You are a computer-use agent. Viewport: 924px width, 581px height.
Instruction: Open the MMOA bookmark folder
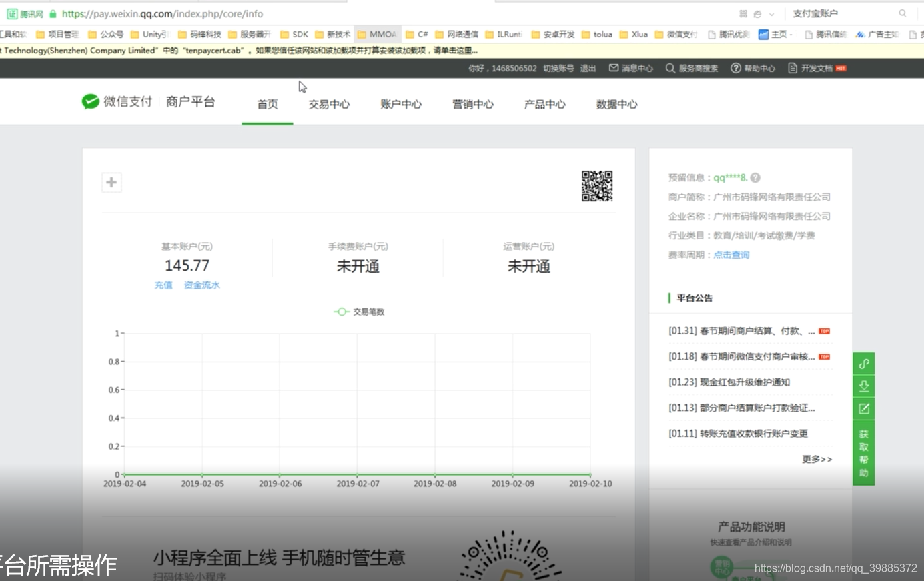pyautogui.click(x=377, y=34)
